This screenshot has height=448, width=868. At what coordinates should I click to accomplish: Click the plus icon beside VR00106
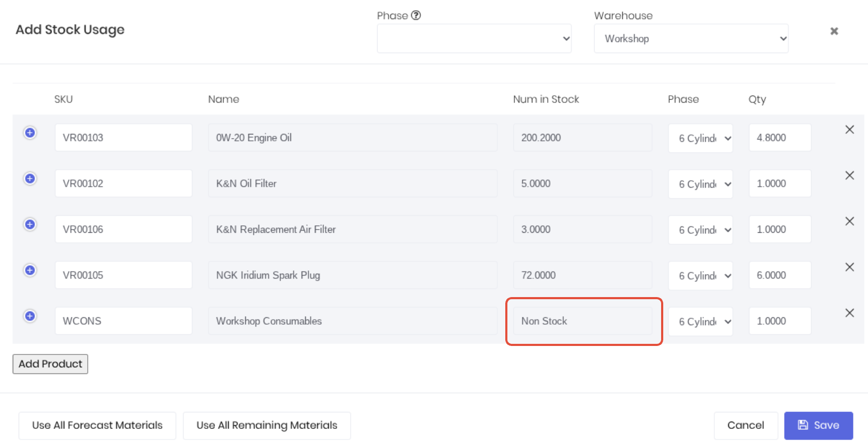click(30, 224)
